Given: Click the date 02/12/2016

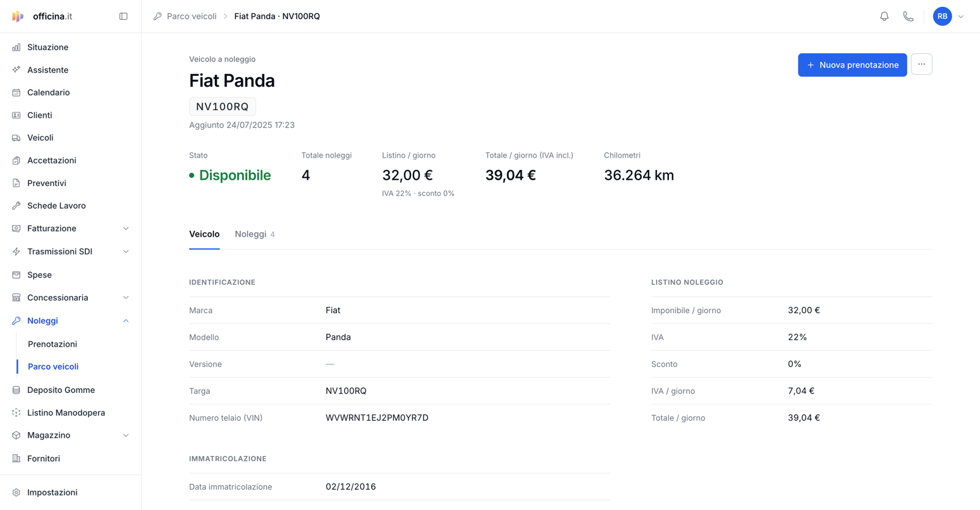Looking at the screenshot, I should click(351, 487).
